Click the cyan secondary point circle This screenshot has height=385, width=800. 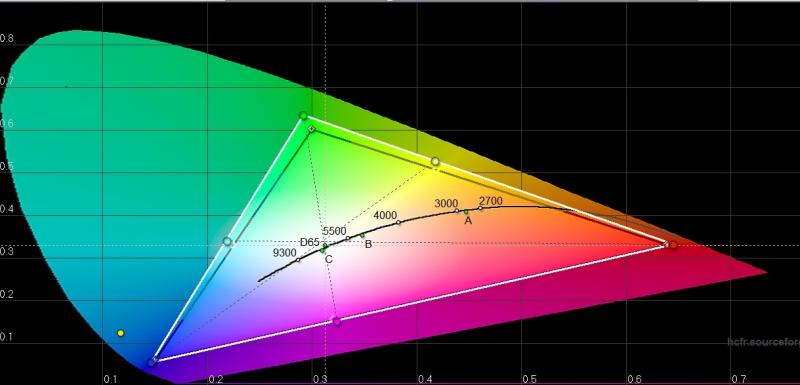click(228, 241)
